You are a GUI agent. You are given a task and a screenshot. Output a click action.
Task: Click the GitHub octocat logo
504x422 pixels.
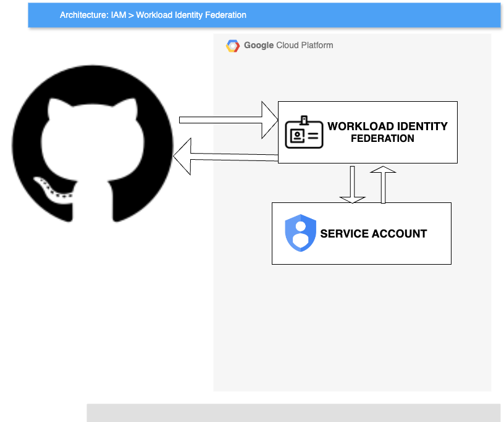[93, 144]
